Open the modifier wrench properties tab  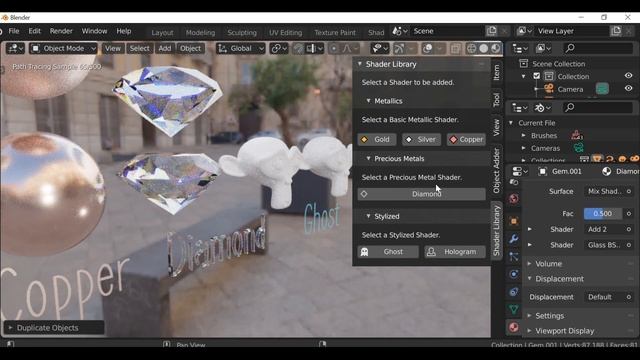pos(514,239)
